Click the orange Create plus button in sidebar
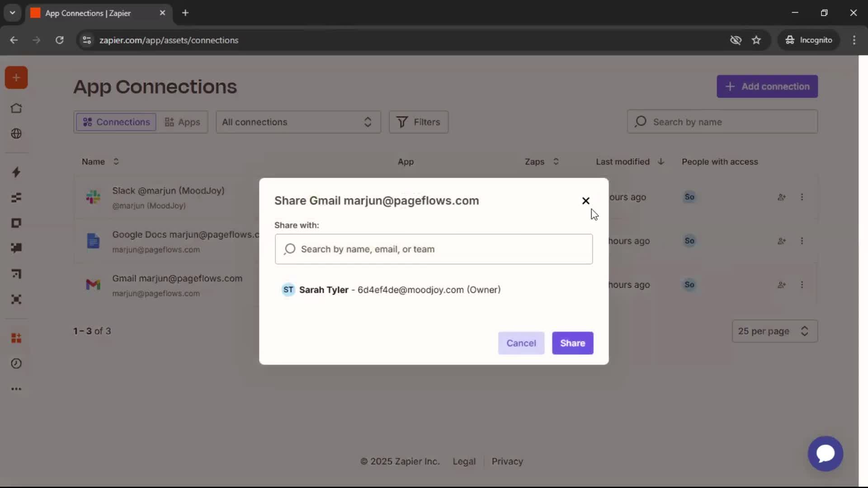The width and height of the screenshot is (868, 488). 16,78
